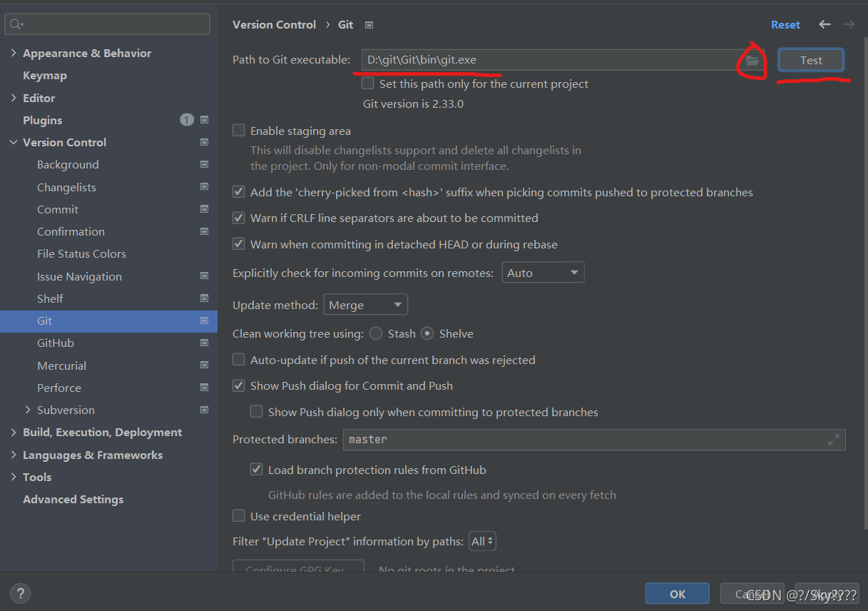The width and height of the screenshot is (868, 611).
Task: Click project icon next to Shelf
Action: point(205,298)
